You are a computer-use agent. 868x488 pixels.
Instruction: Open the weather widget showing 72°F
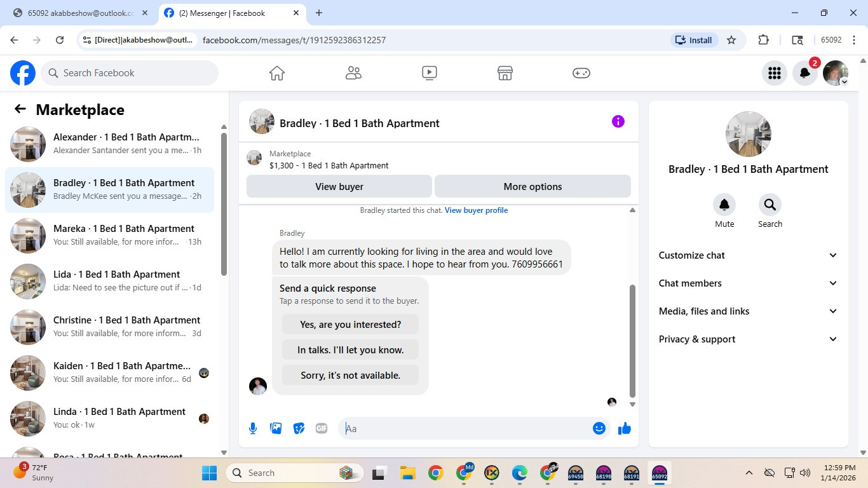pyautogui.click(x=36, y=473)
